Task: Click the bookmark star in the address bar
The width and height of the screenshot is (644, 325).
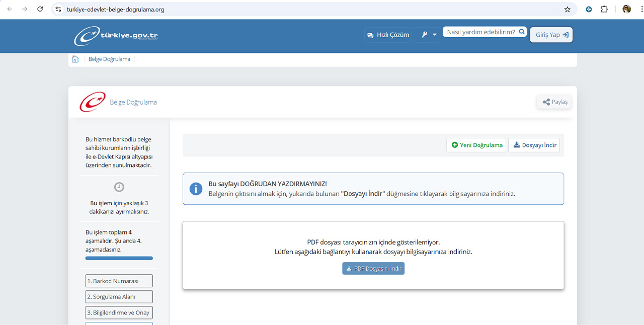Action: tap(567, 9)
